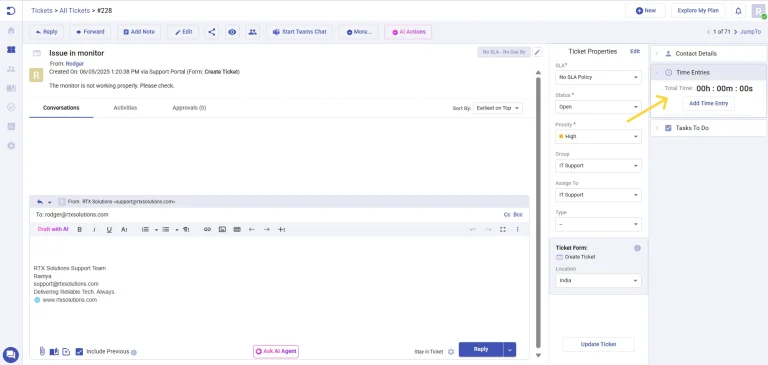Click the Bcc link in reply header
Image resolution: width=768 pixels, height=365 pixels.
518,215
